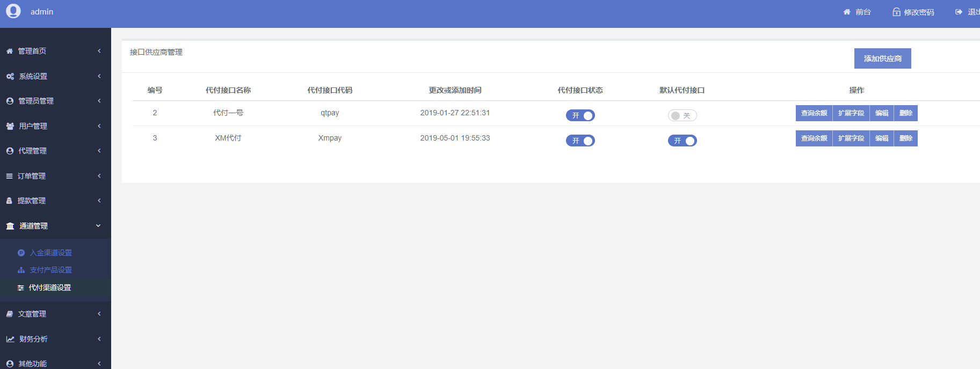Viewport: 980px width, 369px height.
Task: Click 删除 for the XM代付 row
Action: coord(905,138)
